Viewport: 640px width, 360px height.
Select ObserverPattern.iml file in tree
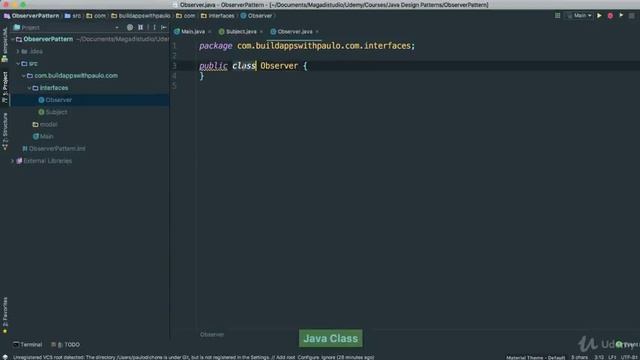coord(54,149)
